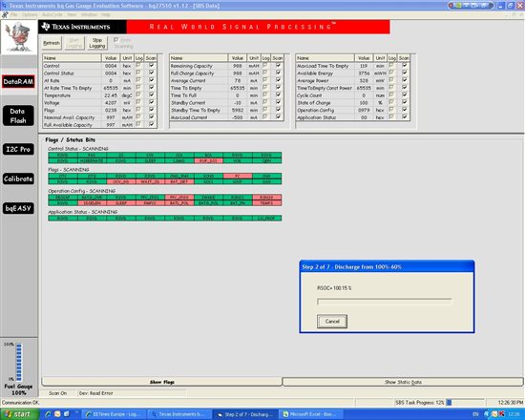Viewport: 525px width, 420px height.
Task: Click the EN language indicator in the tray
Action: [475, 414]
